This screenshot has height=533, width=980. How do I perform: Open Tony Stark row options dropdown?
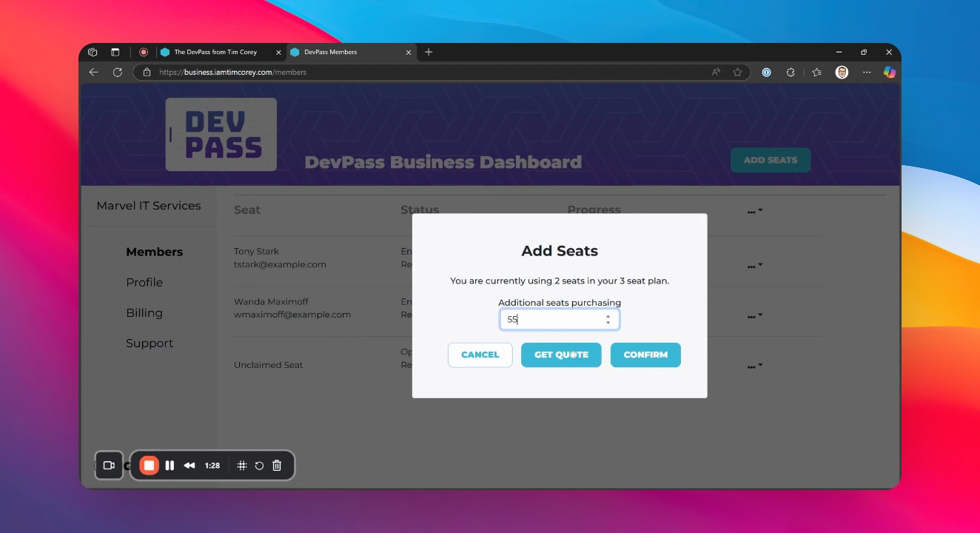(754, 265)
